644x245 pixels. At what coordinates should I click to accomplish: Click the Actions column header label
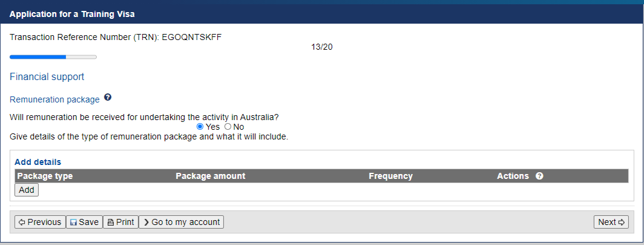click(513, 176)
